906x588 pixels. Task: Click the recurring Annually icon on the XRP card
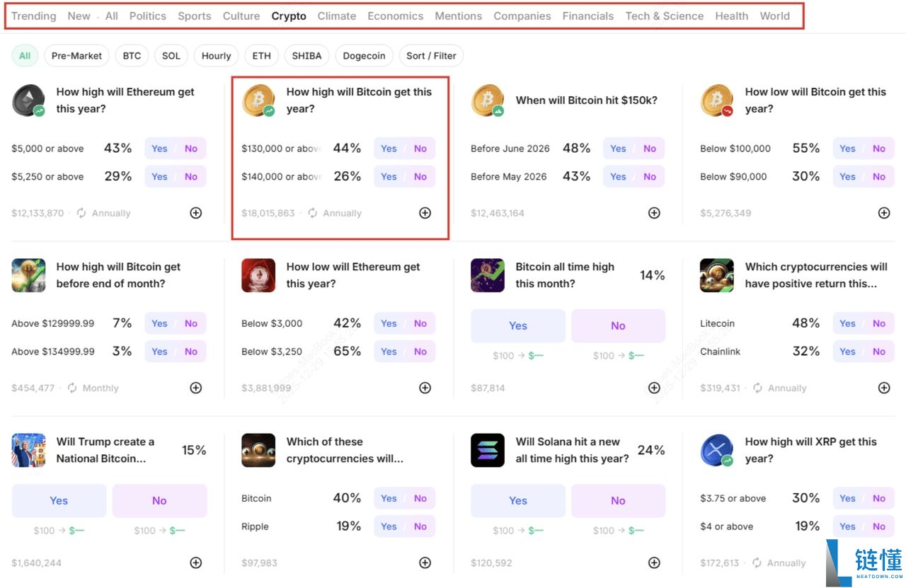[x=757, y=563]
